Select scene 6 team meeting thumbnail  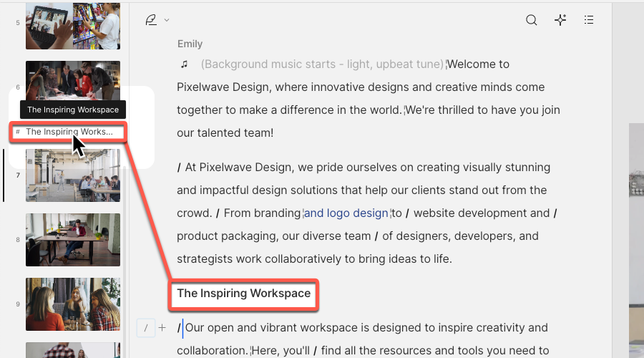tap(73, 81)
